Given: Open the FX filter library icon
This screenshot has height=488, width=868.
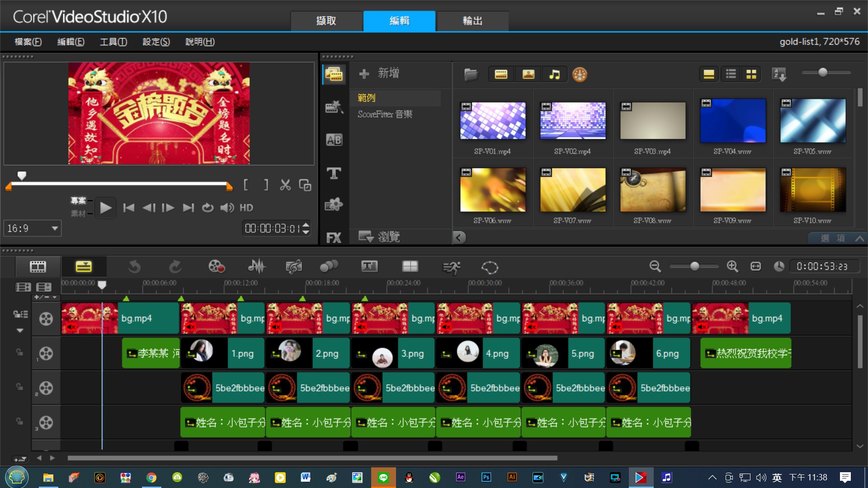Looking at the screenshot, I should click(334, 238).
